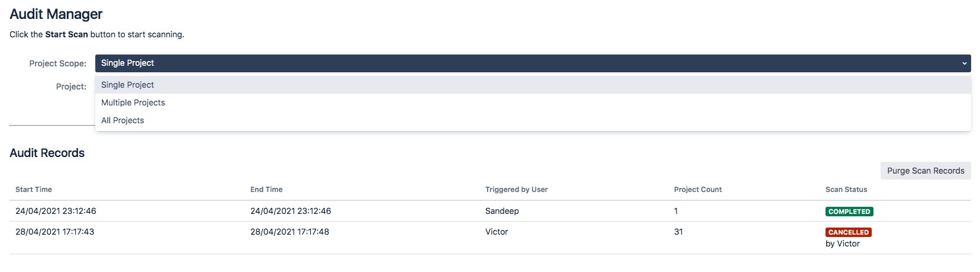Click the Project Scope label
Viewport: 980px width, 272px height.
[57, 63]
